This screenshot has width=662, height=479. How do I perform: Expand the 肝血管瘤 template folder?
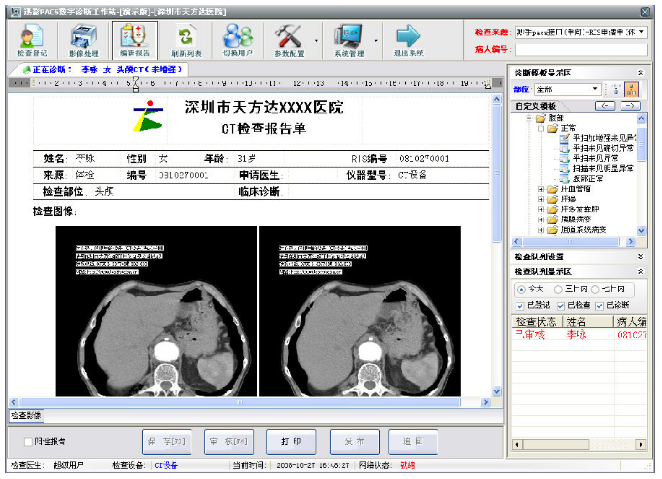click(x=541, y=189)
